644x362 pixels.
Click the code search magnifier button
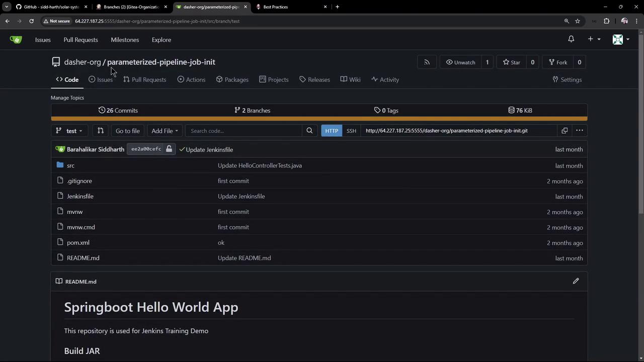click(x=309, y=131)
